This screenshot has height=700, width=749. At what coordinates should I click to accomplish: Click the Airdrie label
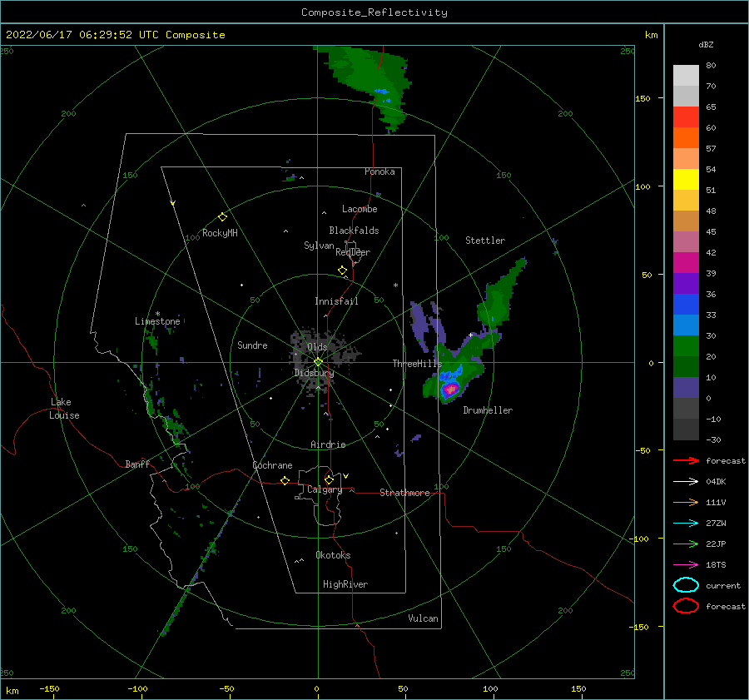pos(328,444)
